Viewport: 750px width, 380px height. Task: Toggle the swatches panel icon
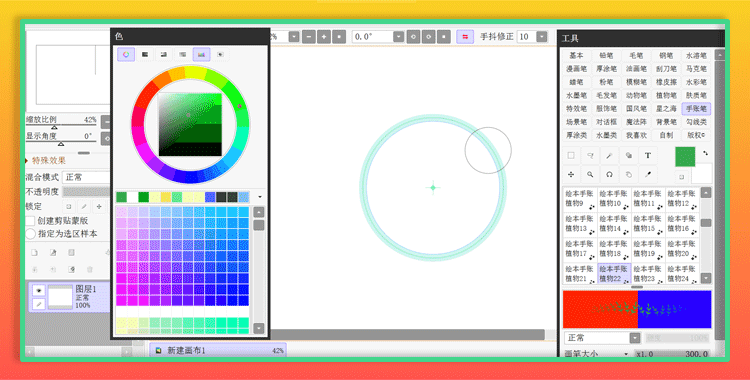(x=201, y=55)
